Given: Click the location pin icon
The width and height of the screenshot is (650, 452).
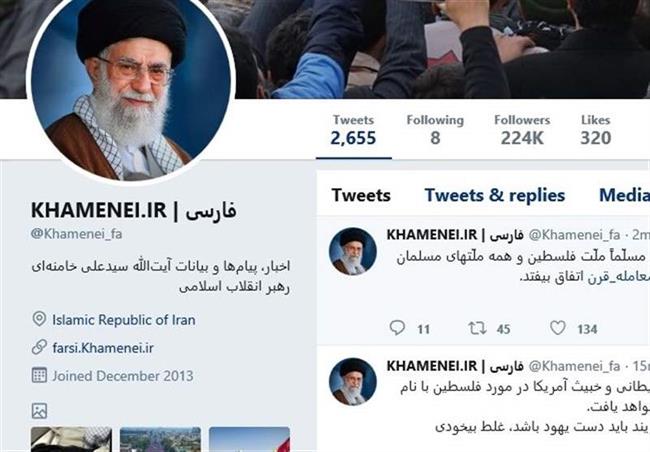Looking at the screenshot, I should point(39,319).
